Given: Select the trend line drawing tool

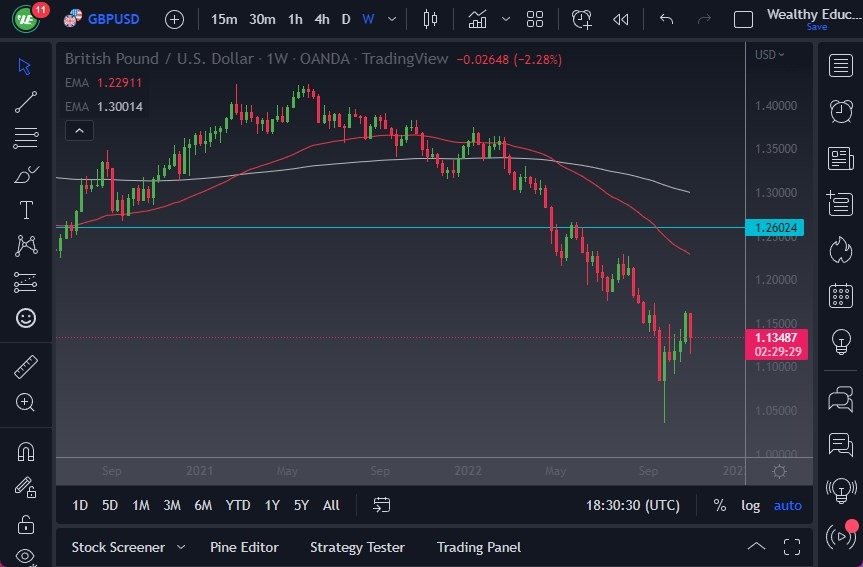Looking at the screenshot, I should pyautogui.click(x=26, y=101).
